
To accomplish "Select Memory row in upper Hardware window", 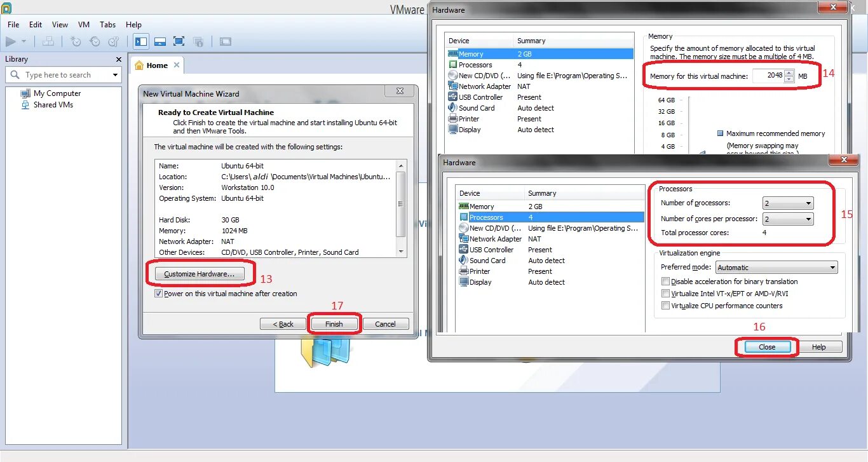I will click(x=539, y=54).
